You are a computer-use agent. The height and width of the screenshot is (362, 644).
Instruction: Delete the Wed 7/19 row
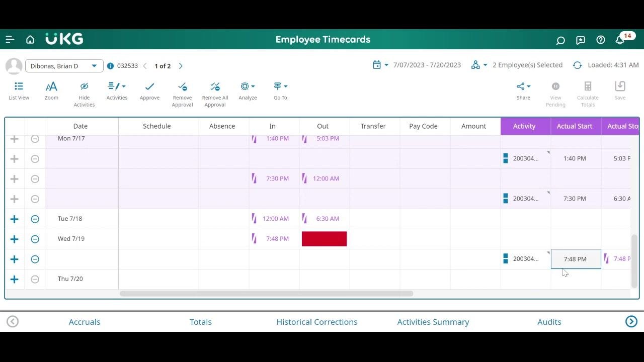[35, 239]
